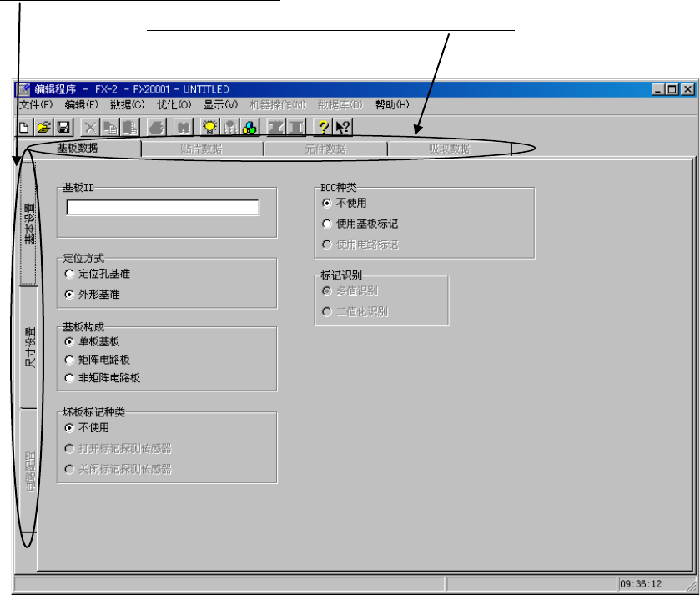Click the greyed-out paste toolbar icon
Screen dimensions: 700x595
[130, 128]
